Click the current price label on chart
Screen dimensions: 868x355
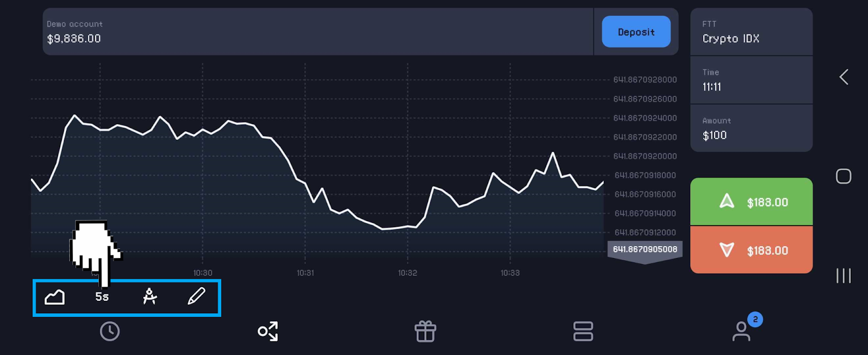click(644, 249)
